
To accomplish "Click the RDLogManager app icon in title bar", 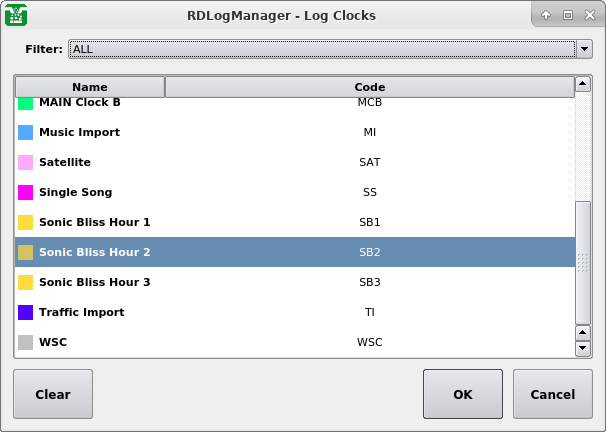I will pyautogui.click(x=16, y=15).
